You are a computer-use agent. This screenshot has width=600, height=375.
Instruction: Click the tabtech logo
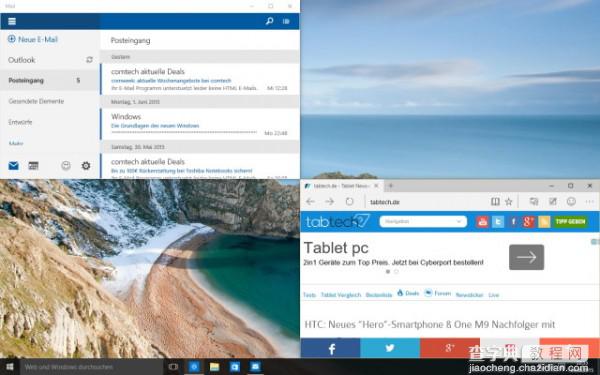click(x=338, y=221)
